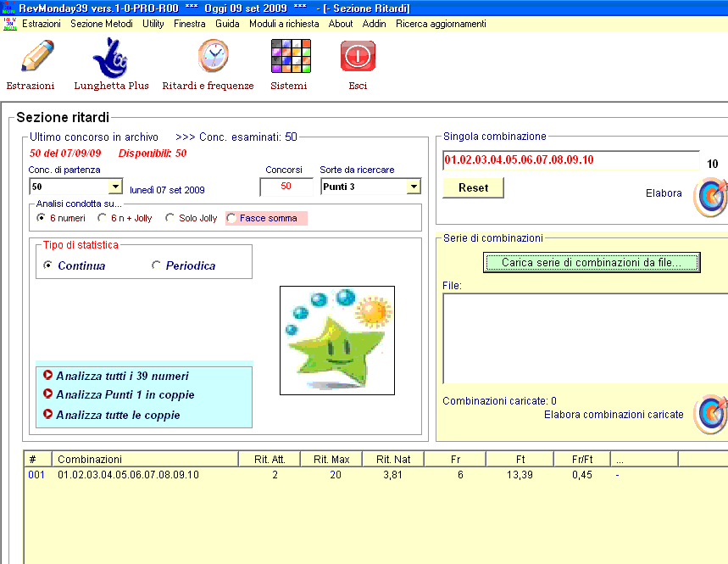Open the Guida menu
The image size is (728, 564).
tap(227, 24)
